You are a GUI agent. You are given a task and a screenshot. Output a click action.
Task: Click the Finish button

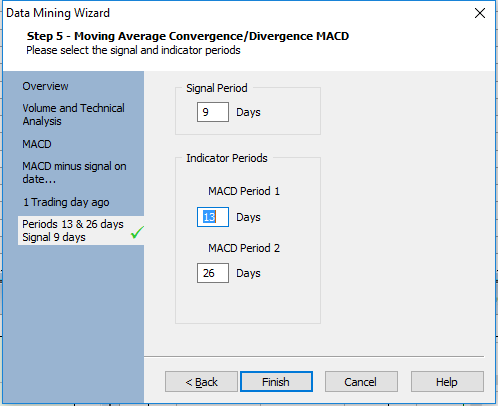click(x=276, y=382)
